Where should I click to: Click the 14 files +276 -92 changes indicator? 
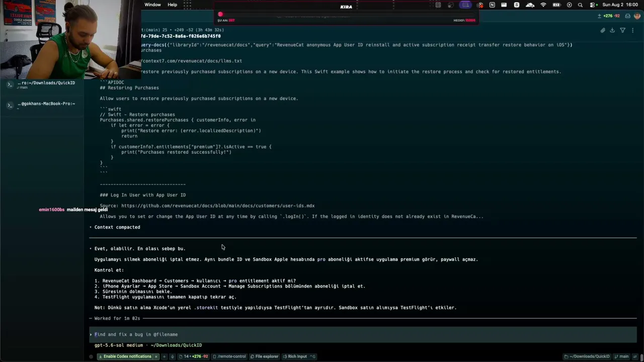point(193,356)
